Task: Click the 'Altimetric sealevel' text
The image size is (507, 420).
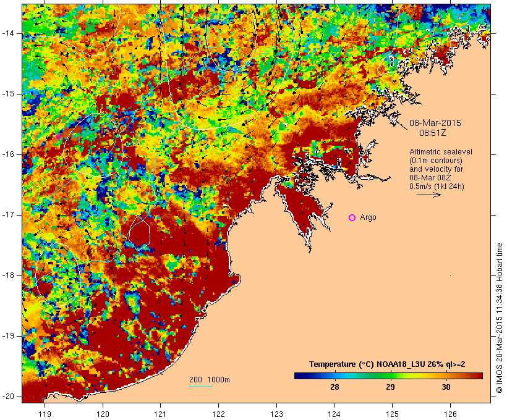Action: pyautogui.click(x=441, y=152)
